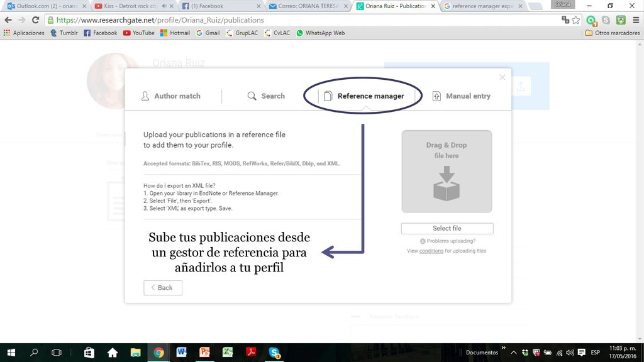Open Adobe Acrobat from the taskbar

pos(251,352)
